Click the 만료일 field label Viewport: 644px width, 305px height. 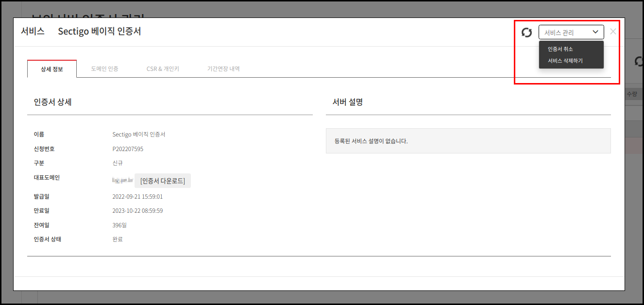pos(41,211)
